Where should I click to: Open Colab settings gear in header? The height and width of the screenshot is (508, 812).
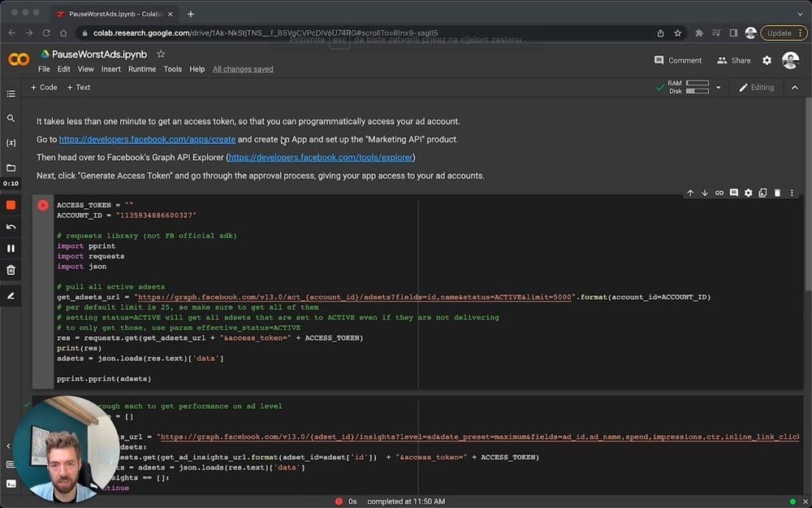767,60
